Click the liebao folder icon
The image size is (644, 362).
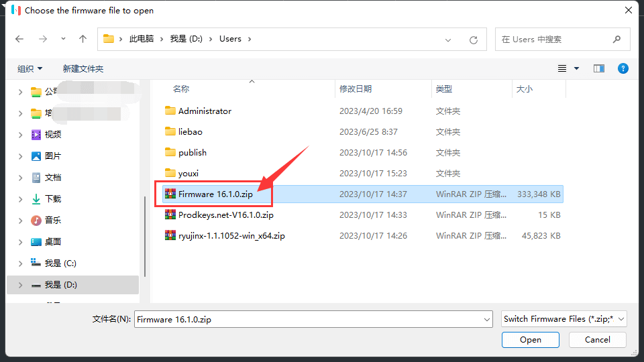pyautogui.click(x=170, y=131)
